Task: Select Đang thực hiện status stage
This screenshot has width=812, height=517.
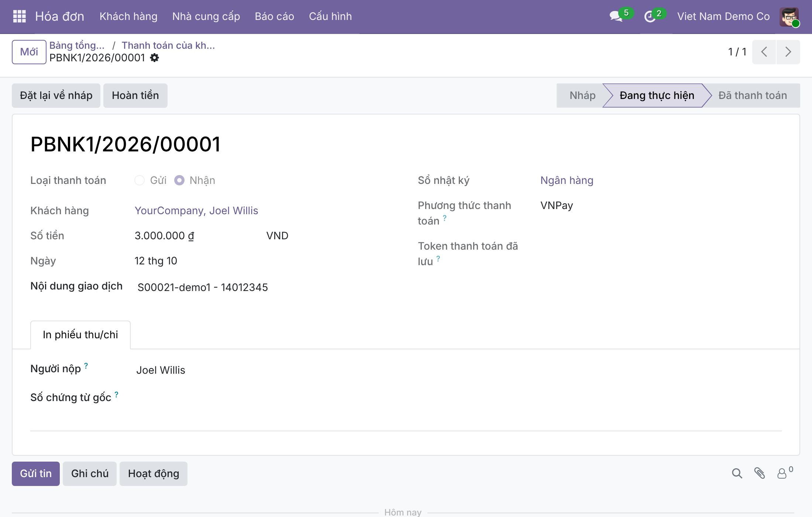Action: click(x=657, y=95)
